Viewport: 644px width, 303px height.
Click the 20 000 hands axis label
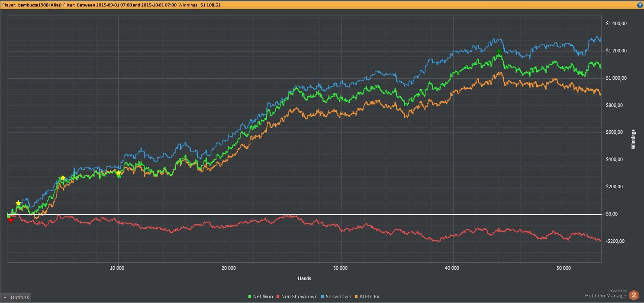(x=229, y=268)
